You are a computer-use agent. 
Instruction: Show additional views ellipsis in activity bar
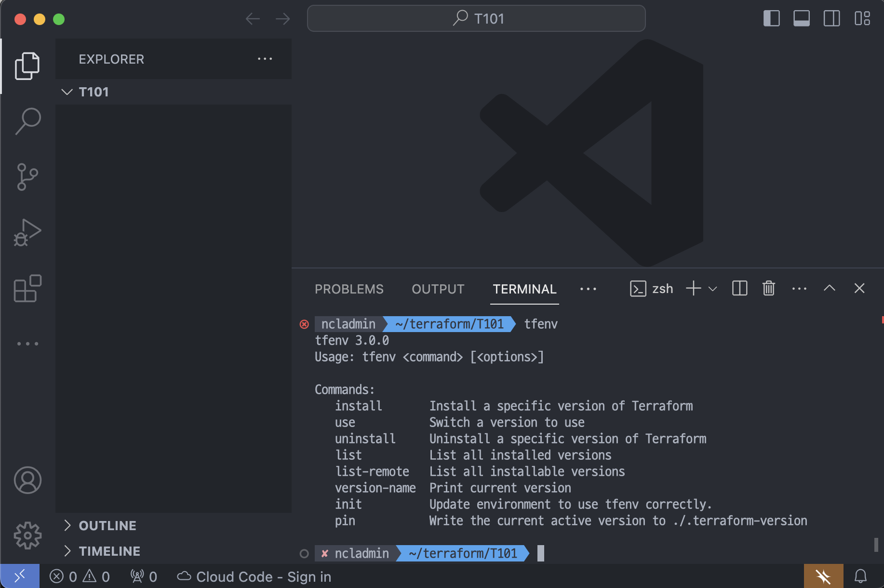[27, 344]
